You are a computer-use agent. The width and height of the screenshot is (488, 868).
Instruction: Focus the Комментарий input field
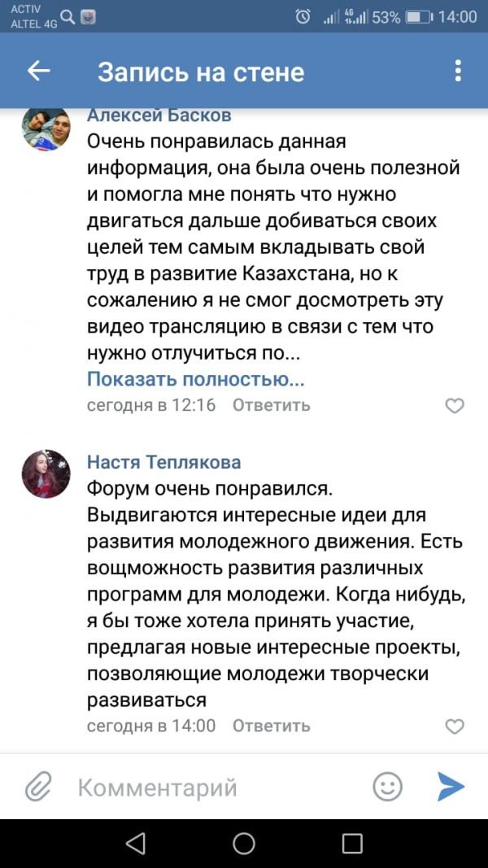tap(211, 787)
